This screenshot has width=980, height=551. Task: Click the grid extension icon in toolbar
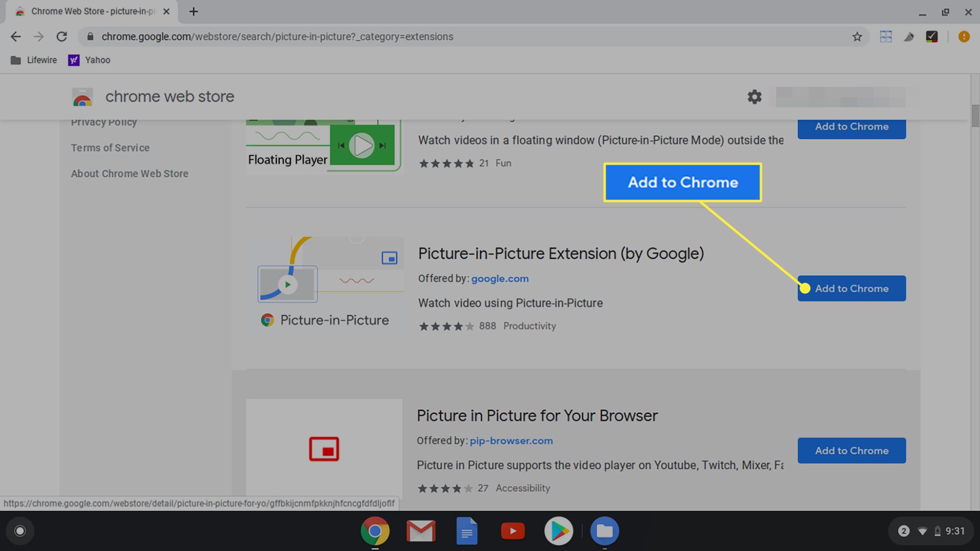tap(886, 37)
